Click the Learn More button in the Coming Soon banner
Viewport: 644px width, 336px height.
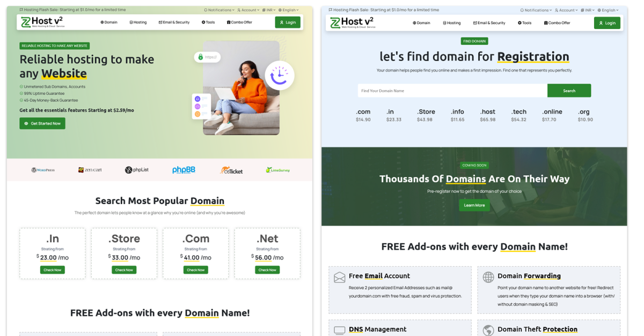pyautogui.click(x=474, y=205)
